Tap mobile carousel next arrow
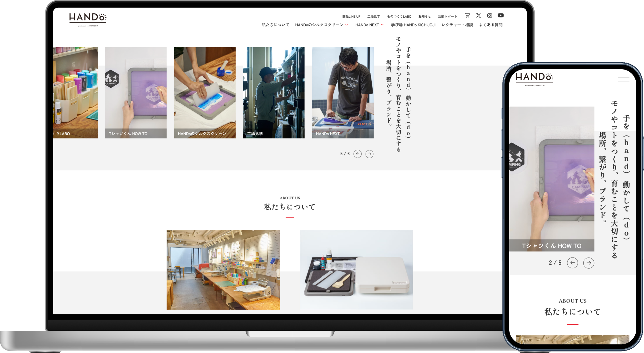This screenshot has width=644, height=353. 588,263
